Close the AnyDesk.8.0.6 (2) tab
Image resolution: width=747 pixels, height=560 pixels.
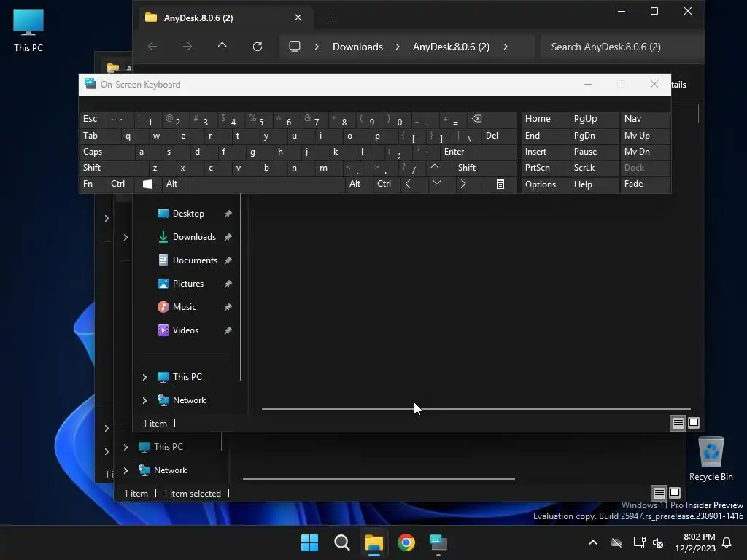(x=298, y=17)
